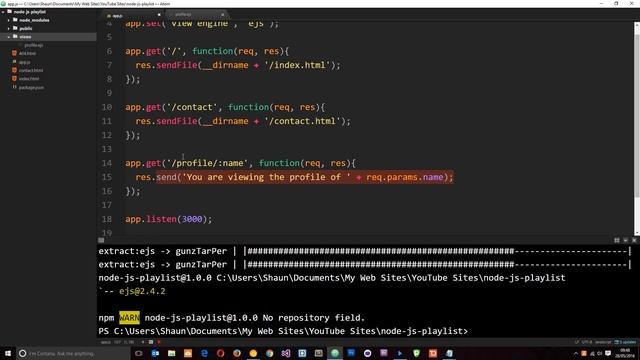Close the app.js editor tab
The width and height of the screenshot is (640, 360).
point(159,15)
